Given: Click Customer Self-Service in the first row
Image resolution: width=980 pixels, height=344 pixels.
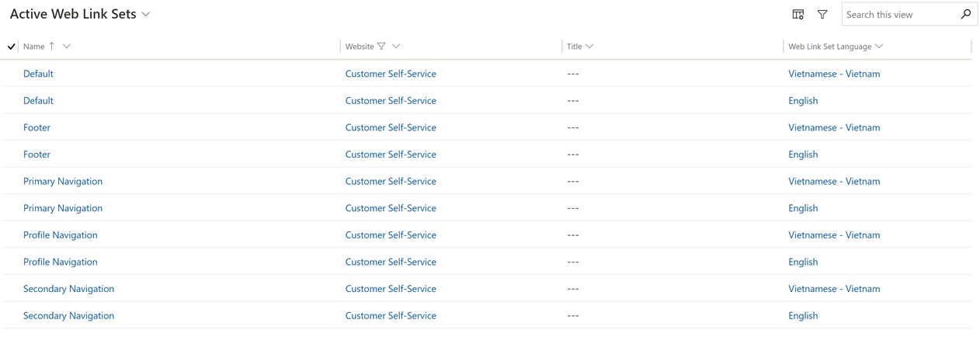Looking at the screenshot, I should [391, 74].
